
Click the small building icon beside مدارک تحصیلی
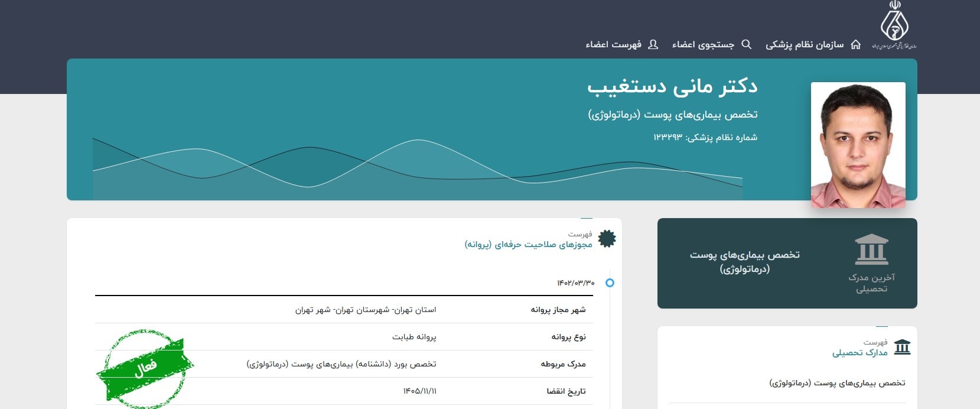coord(902,347)
